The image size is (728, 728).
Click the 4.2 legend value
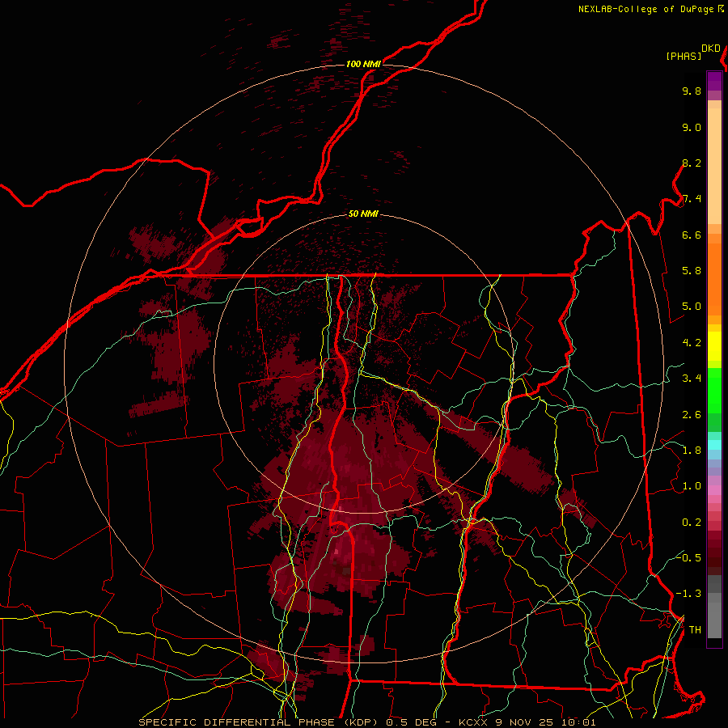692,343
